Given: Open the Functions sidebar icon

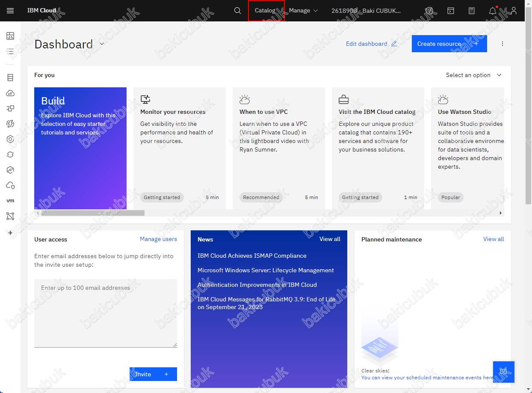Looking at the screenshot, I should (x=10, y=124).
